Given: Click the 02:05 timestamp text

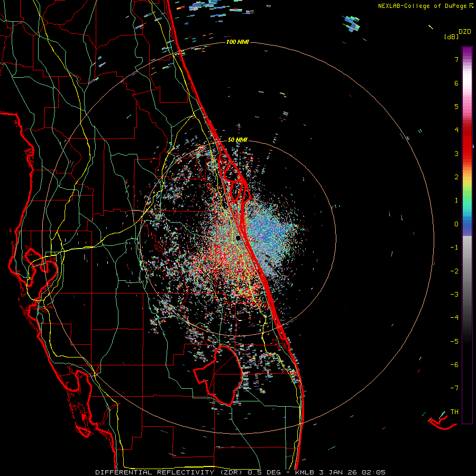Looking at the screenshot, I should point(374,472).
